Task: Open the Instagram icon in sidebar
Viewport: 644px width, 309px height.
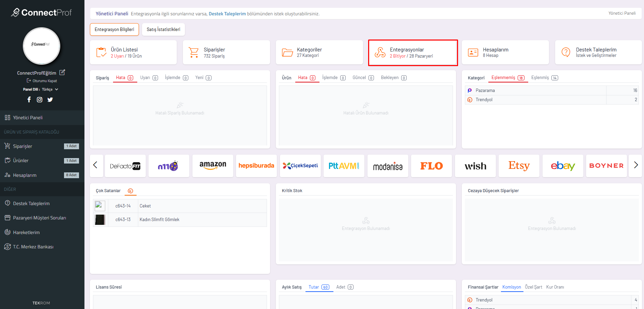Action: [x=40, y=99]
